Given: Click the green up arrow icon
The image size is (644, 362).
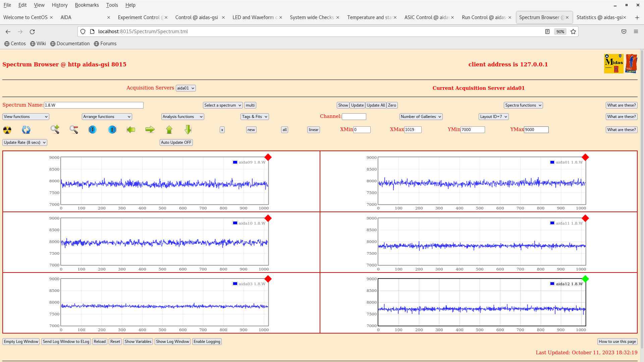Looking at the screenshot, I should tap(169, 129).
